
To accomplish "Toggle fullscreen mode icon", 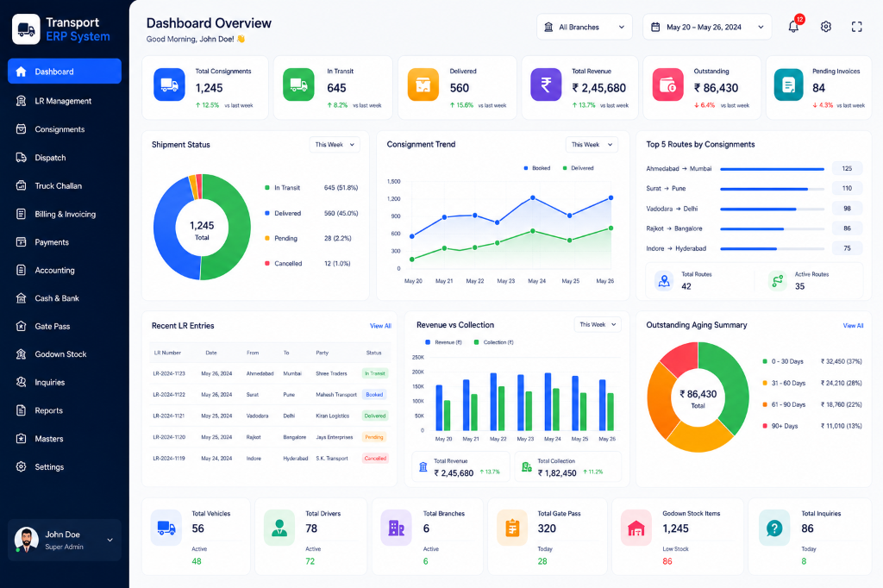I will click(x=856, y=27).
